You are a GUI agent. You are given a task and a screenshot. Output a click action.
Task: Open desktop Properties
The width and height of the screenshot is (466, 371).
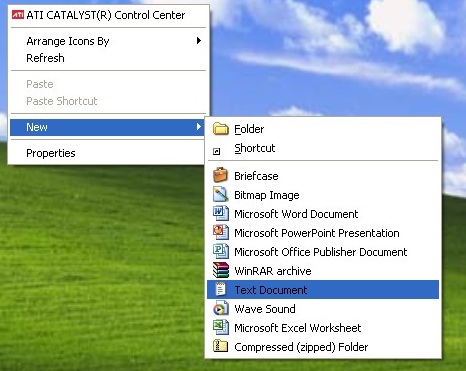click(108, 153)
